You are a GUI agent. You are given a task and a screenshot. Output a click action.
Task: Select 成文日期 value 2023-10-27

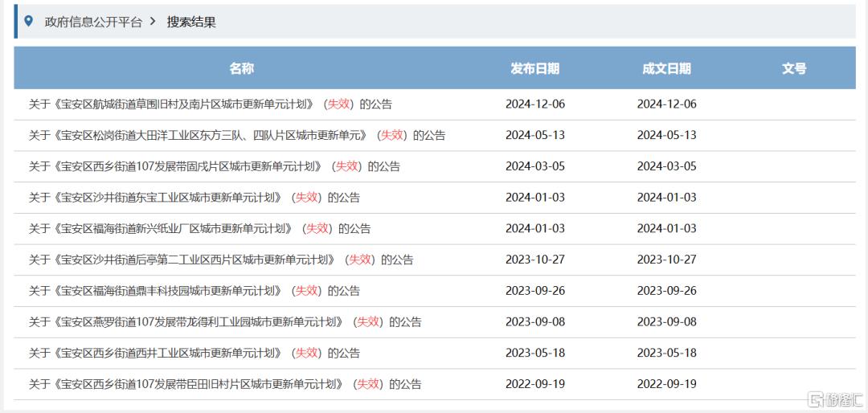(667, 259)
